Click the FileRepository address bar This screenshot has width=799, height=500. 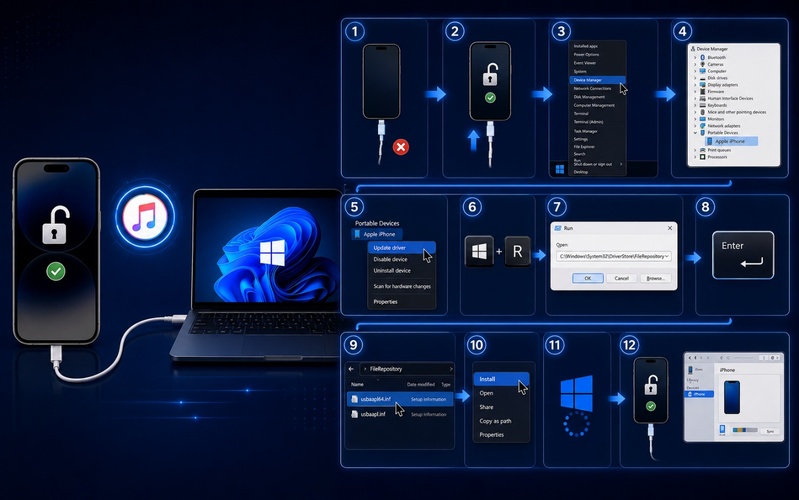point(407,369)
